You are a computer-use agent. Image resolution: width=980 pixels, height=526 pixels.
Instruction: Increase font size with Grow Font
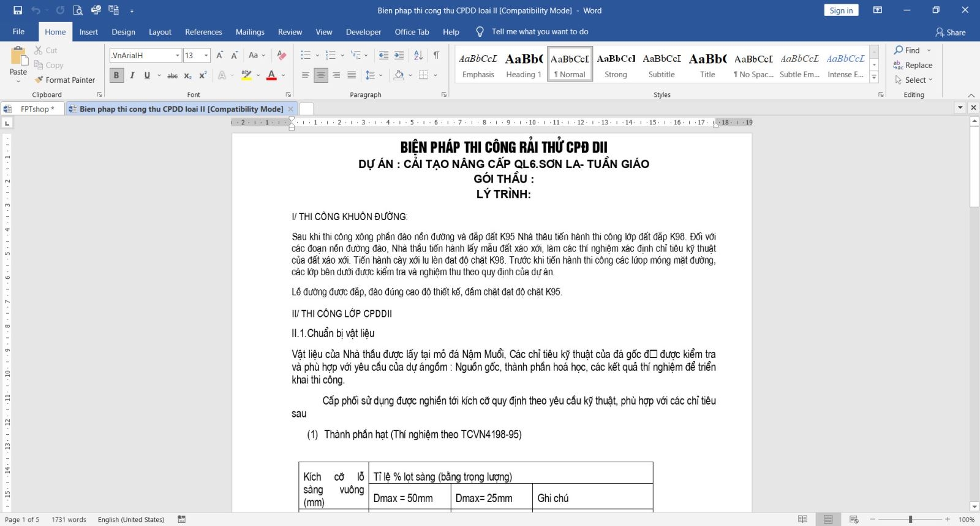(219, 55)
